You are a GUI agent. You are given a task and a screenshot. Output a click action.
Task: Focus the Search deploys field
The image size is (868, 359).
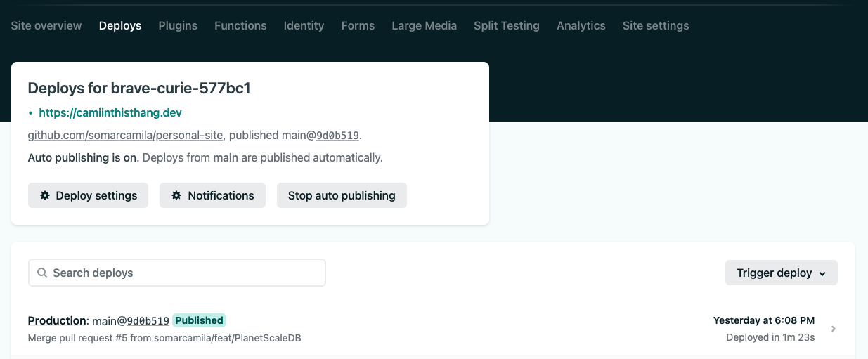pos(177,273)
